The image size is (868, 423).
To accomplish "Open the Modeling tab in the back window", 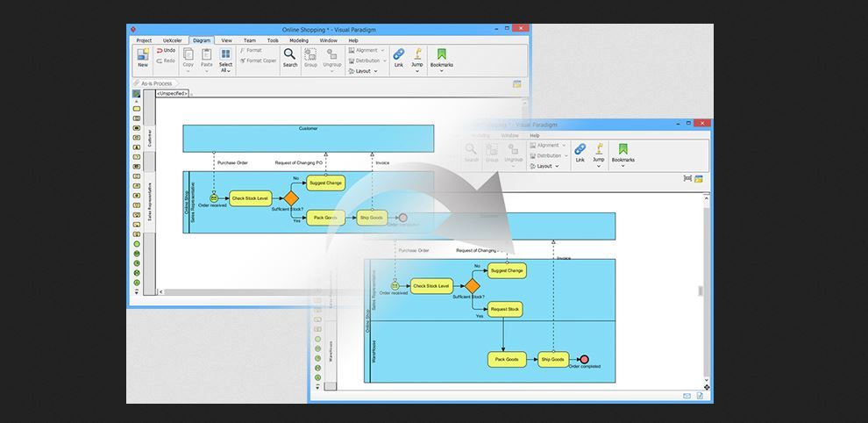I will (299, 40).
